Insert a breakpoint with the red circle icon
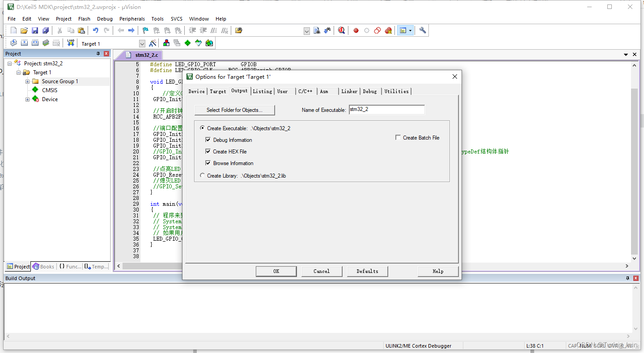The image size is (644, 353). click(356, 30)
